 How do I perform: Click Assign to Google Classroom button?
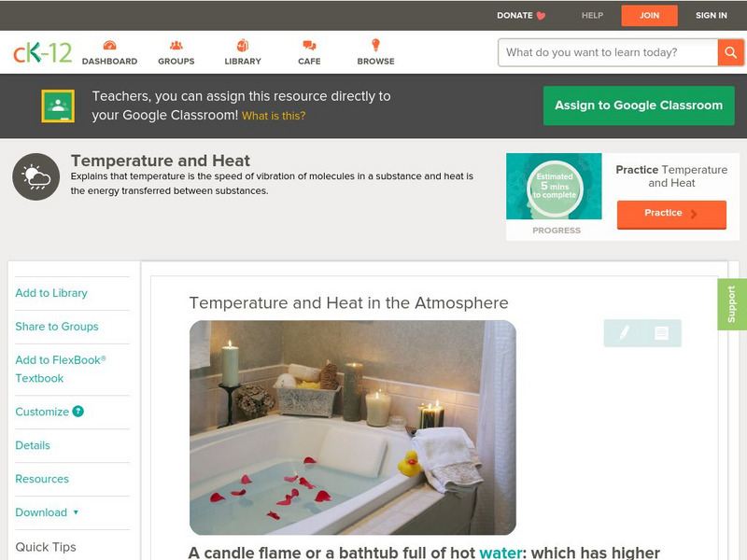[x=639, y=105]
